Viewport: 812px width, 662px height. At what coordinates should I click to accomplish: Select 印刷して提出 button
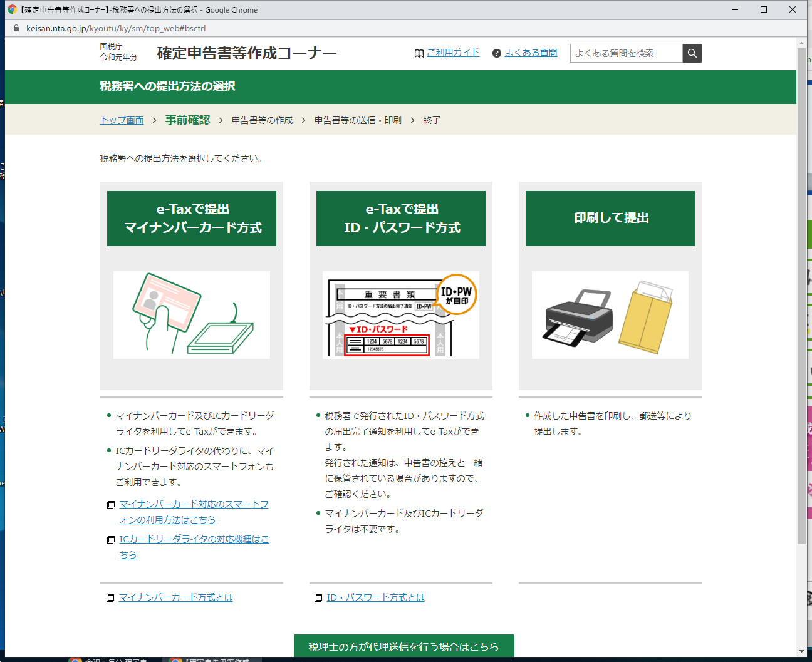[610, 219]
